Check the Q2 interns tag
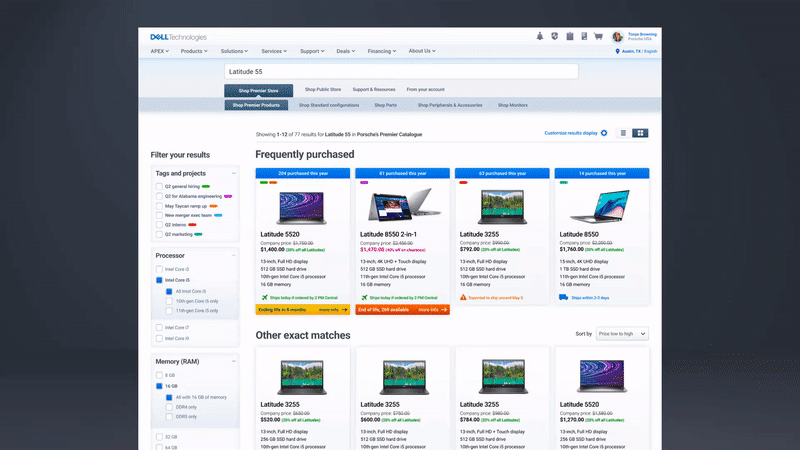 [159, 225]
